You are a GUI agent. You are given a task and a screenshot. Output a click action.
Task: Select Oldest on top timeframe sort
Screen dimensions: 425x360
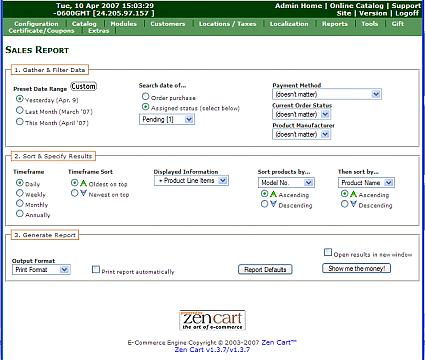tap(75, 183)
